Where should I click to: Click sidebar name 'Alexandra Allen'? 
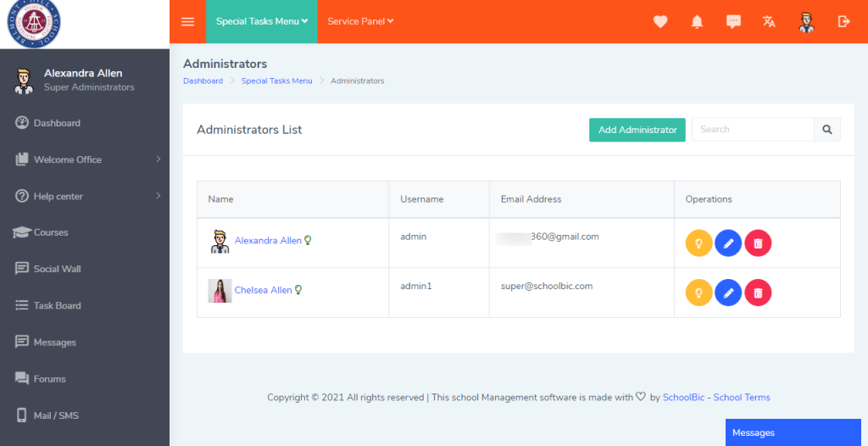[83, 73]
